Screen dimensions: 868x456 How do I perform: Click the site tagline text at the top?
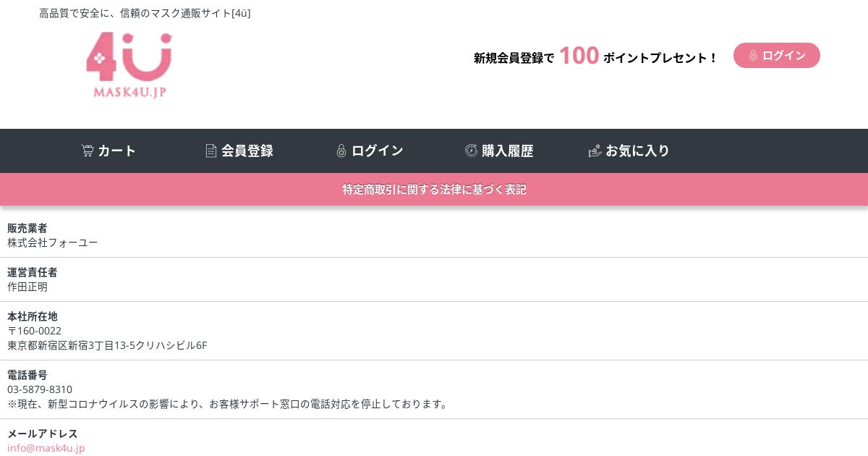pyautogui.click(x=145, y=13)
